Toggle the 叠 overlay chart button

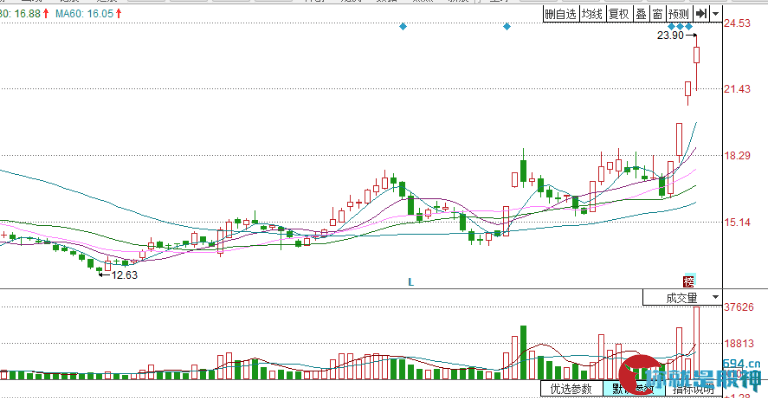tap(641, 14)
